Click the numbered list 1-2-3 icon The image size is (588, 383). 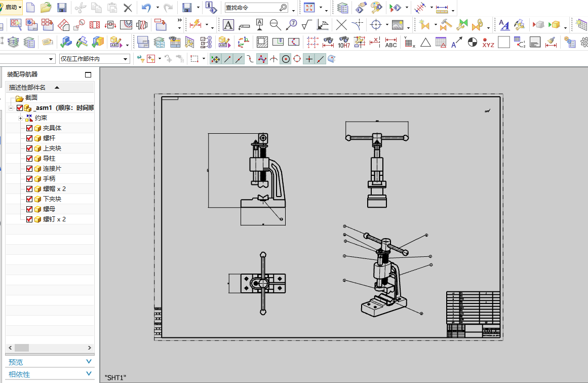pos(206,42)
